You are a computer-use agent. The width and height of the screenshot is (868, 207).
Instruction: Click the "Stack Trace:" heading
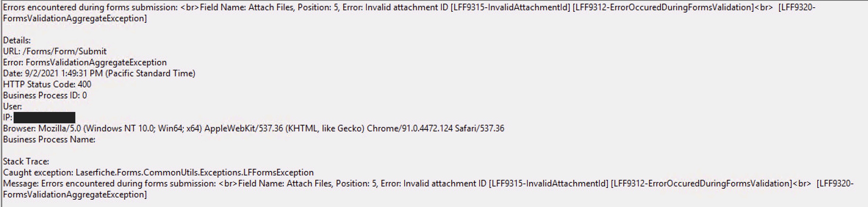(x=26, y=161)
